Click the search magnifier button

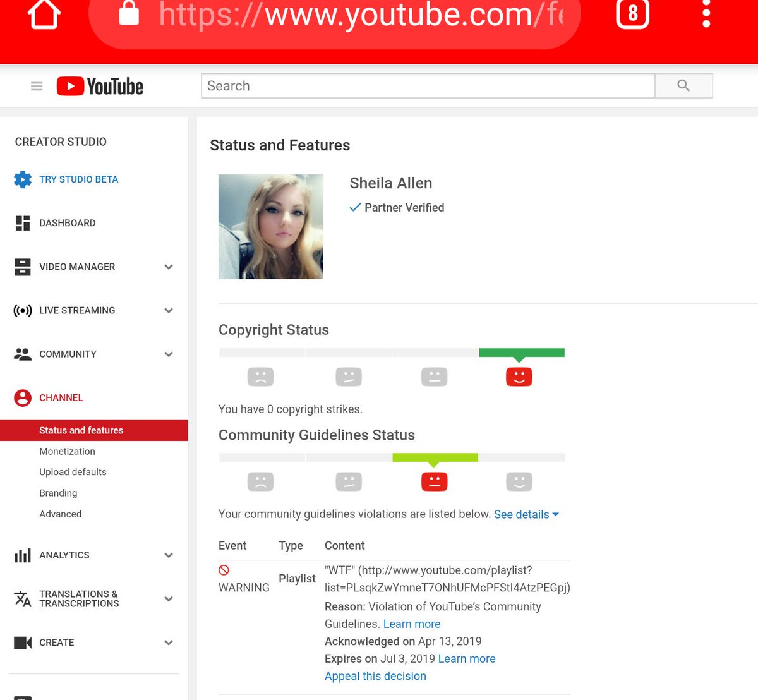683,86
